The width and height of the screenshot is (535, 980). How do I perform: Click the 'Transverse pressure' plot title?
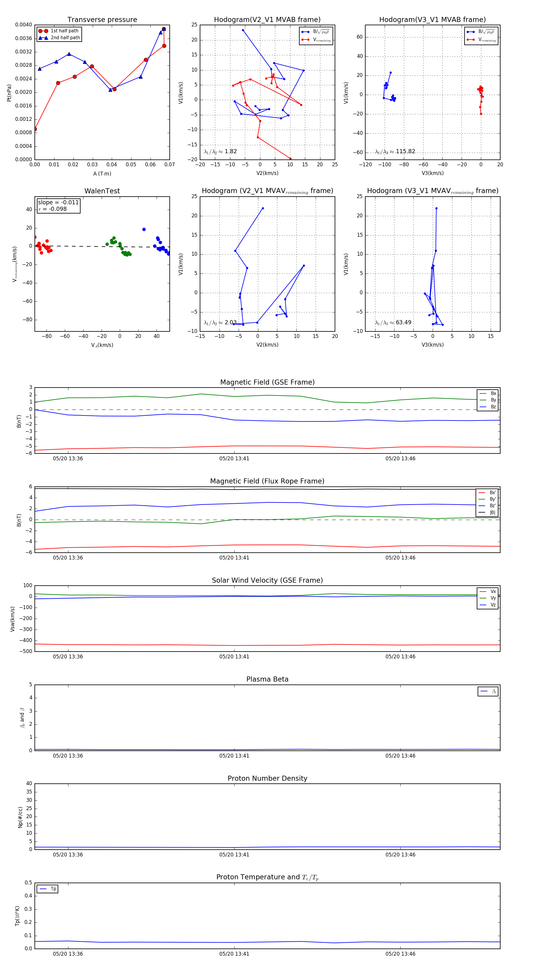102,20
